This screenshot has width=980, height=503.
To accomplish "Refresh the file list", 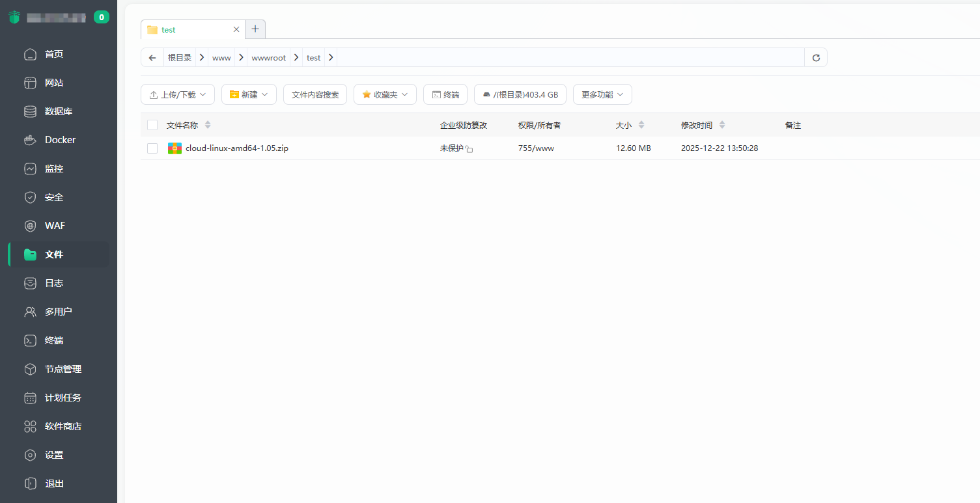I will click(x=816, y=57).
